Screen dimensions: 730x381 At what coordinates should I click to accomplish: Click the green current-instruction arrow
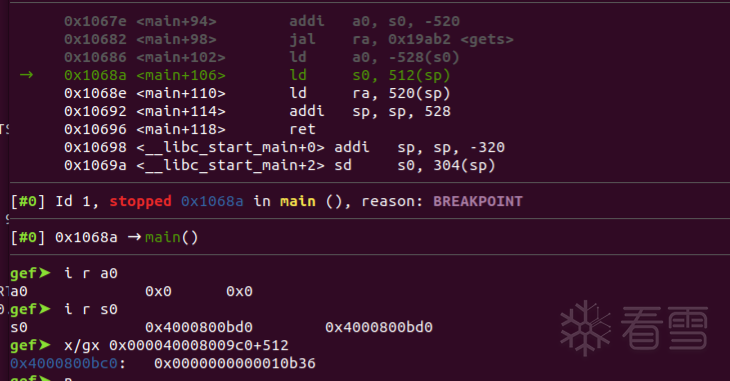point(27,75)
